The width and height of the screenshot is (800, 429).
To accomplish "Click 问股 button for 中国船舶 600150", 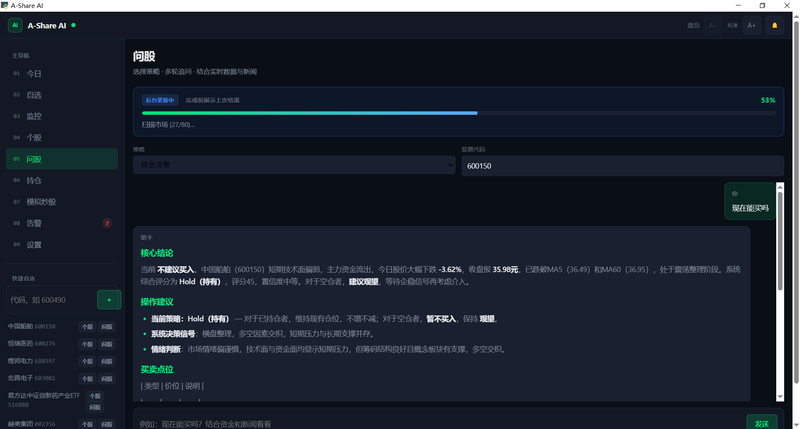I will click(x=107, y=327).
